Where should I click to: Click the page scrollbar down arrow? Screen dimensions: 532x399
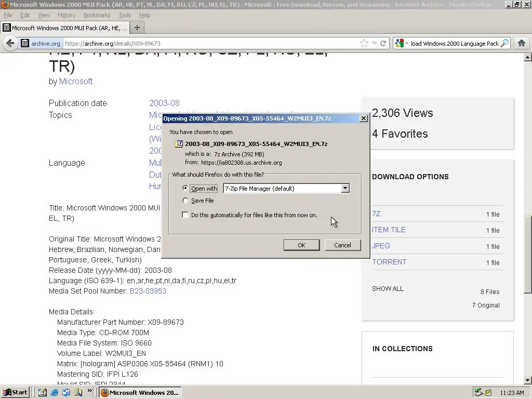(528, 380)
